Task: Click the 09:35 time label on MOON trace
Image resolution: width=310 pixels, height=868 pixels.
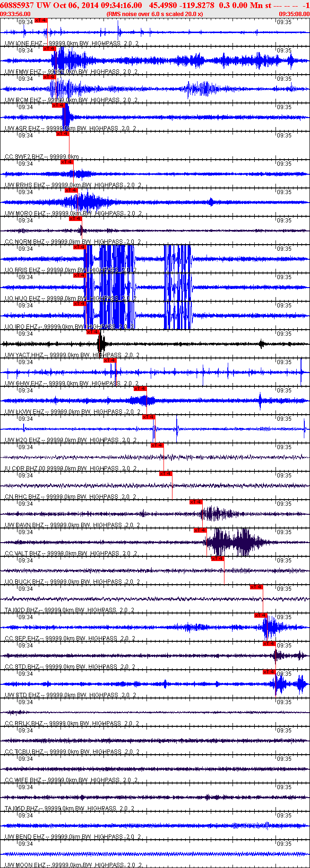Action: [284, 844]
